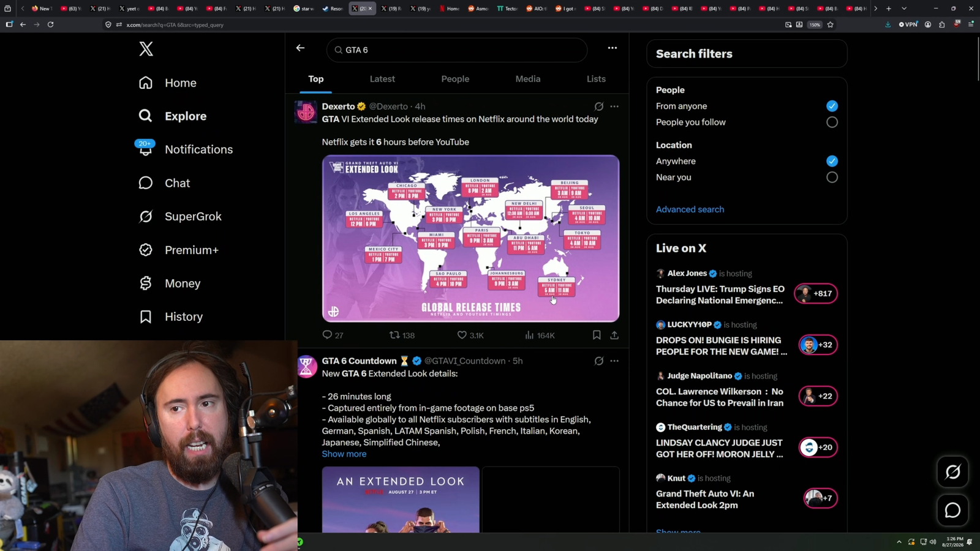Bookmark the Dexerto post
980x551 pixels.
pos(597,335)
